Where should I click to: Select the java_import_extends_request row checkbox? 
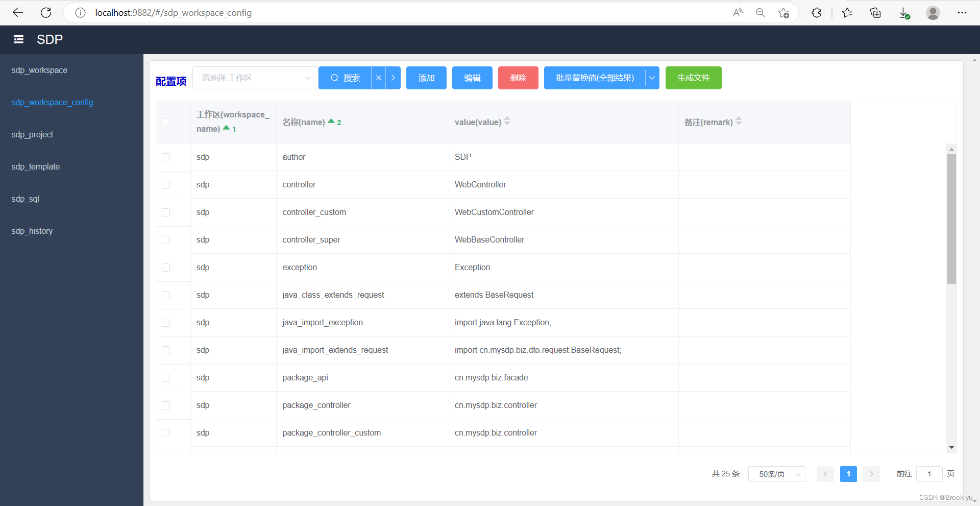coord(166,350)
